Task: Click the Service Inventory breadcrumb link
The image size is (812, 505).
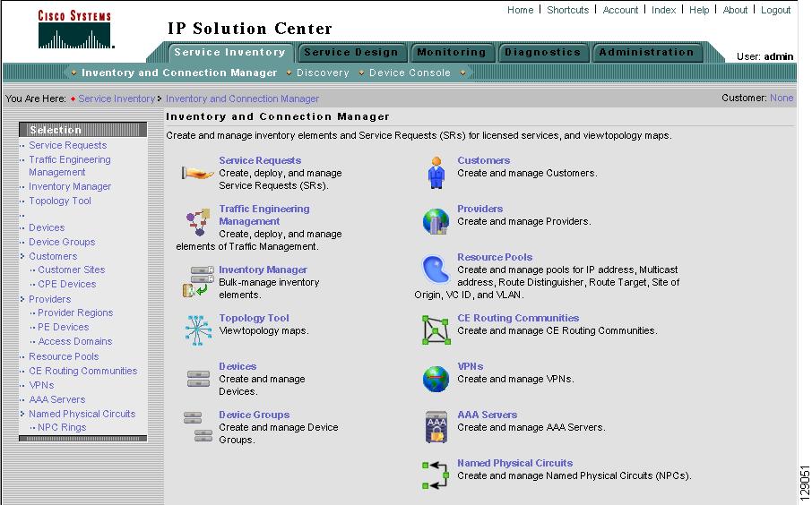Action: (x=117, y=98)
